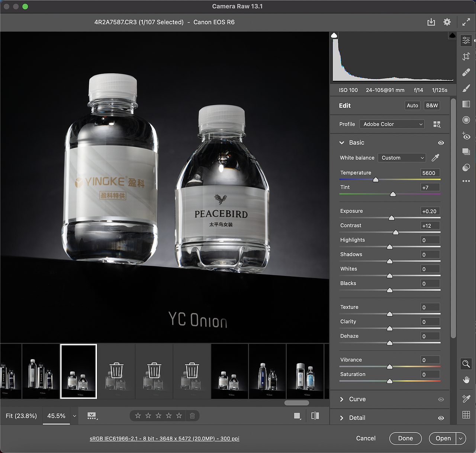Toggle full screen mode
Viewport: 476px width, 453px height.
click(466, 22)
